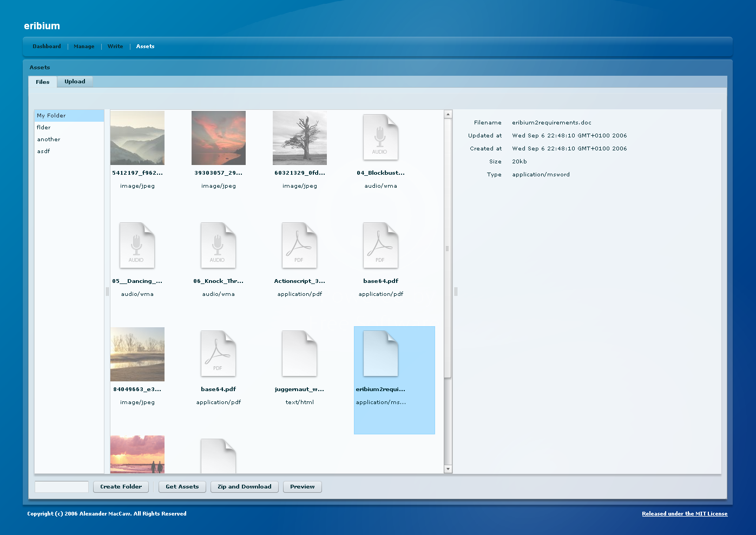
Task: Click the new folder name input field
Action: tap(62, 487)
